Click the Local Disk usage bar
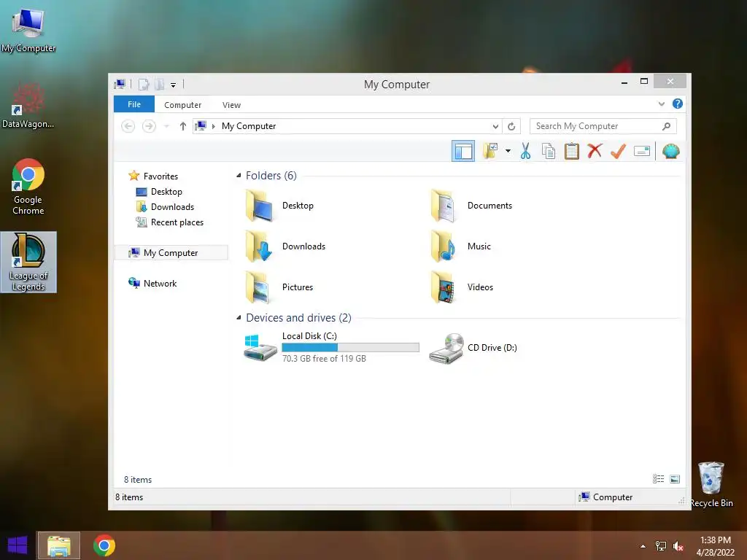Image resolution: width=747 pixels, height=560 pixels. click(x=350, y=348)
